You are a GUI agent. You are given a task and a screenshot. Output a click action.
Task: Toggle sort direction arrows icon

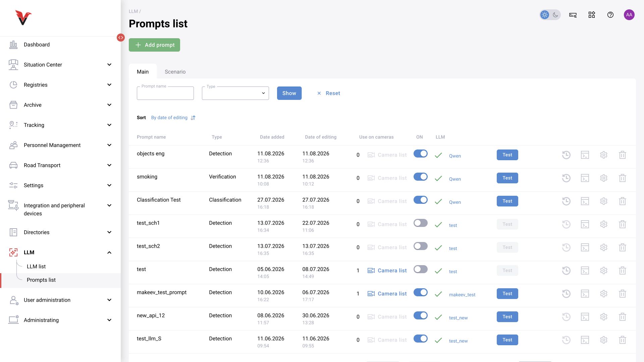point(193,118)
